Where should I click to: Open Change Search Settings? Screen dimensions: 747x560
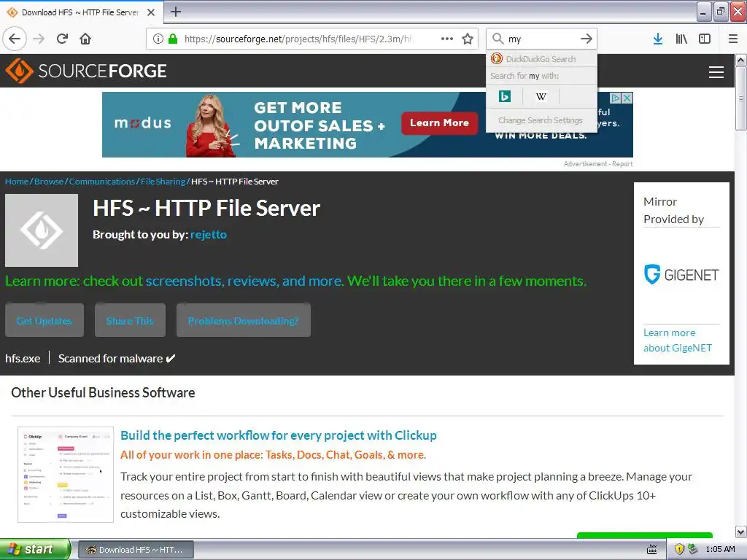[x=541, y=120]
